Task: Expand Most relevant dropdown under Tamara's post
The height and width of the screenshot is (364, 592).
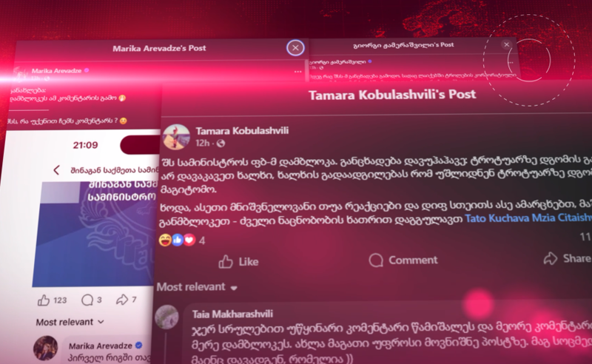Action: 197,287
